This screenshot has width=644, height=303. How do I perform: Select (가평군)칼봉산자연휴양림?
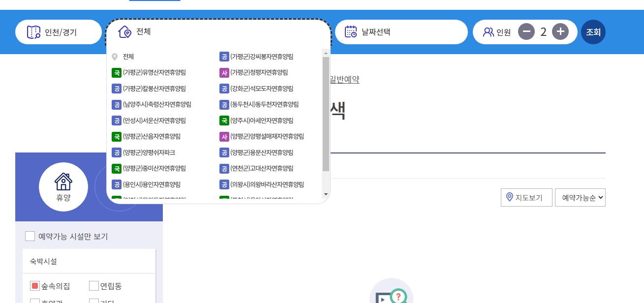tap(154, 89)
